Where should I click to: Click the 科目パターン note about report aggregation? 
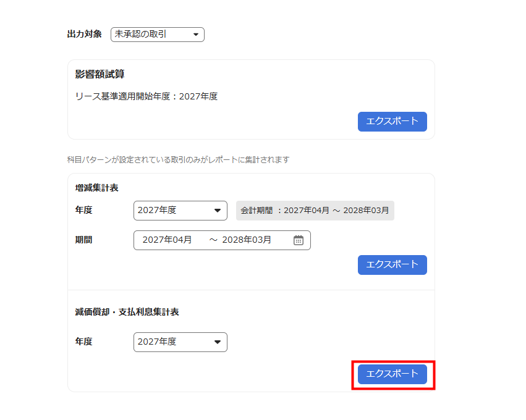pyautogui.click(x=178, y=160)
